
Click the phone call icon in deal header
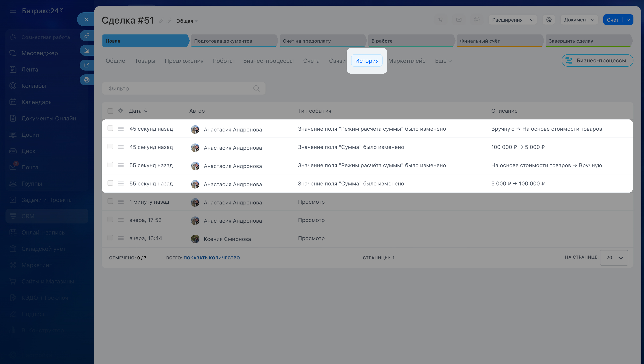coord(441,20)
